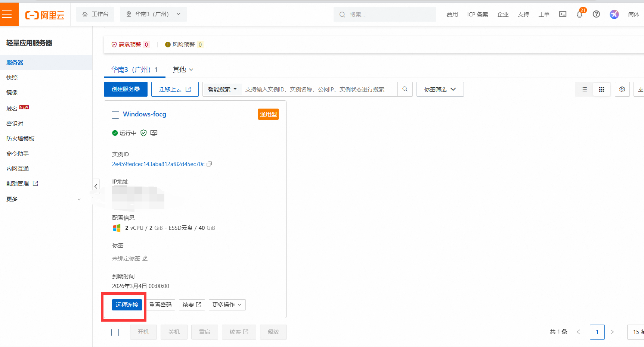Open the Cloud Shell terminal icon
This screenshot has width=644, height=347.
pos(563,14)
